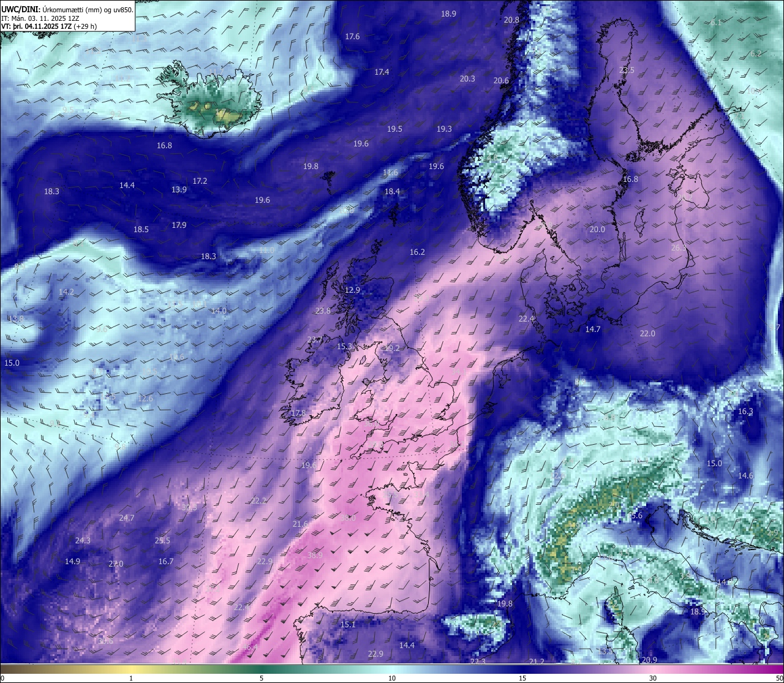Select the 12.9 value over Scotland
The height and width of the screenshot is (683, 784).
pos(352,290)
